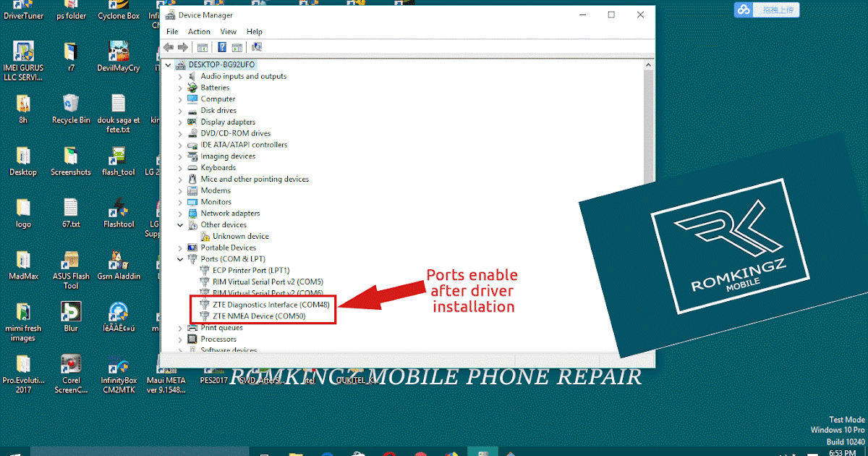The image size is (868, 456).
Task: Open the Recycle Bin desktop icon
Action: [71, 109]
